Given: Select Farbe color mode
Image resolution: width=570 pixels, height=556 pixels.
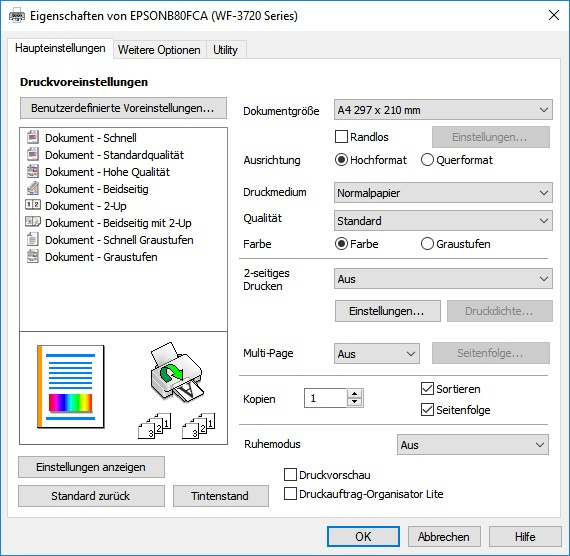Looking at the screenshot, I should point(341,244).
